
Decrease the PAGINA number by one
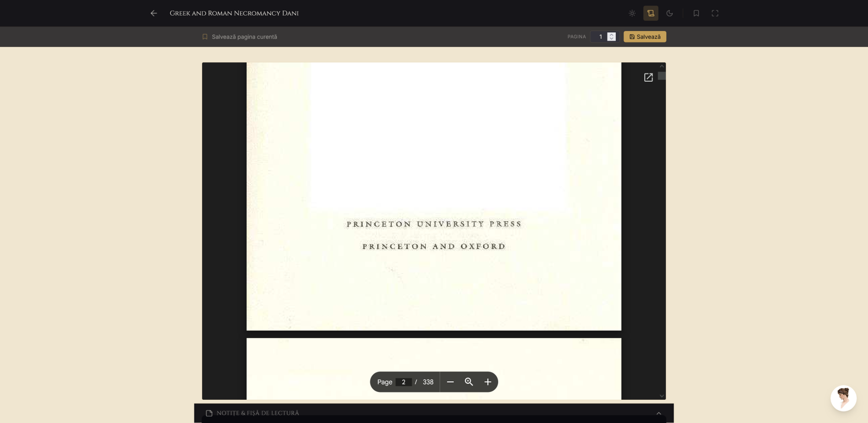pyautogui.click(x=611, y=39)
